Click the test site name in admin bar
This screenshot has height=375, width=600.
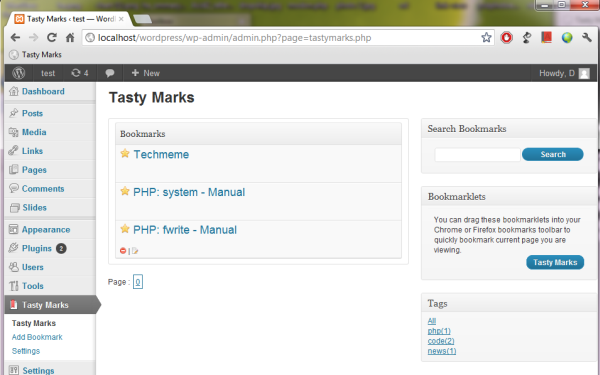(48, 73)
